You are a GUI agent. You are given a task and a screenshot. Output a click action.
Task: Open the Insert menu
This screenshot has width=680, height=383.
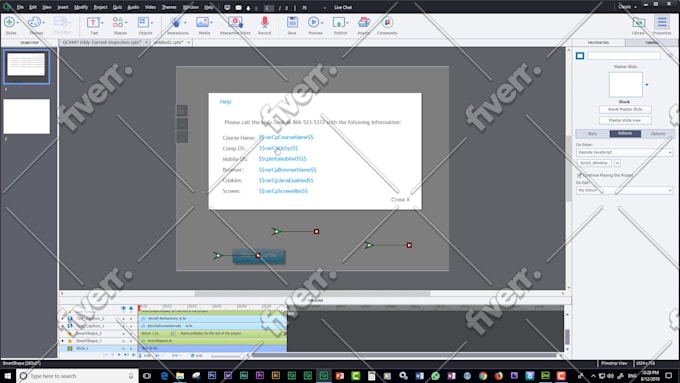click(x=62, y=7)
